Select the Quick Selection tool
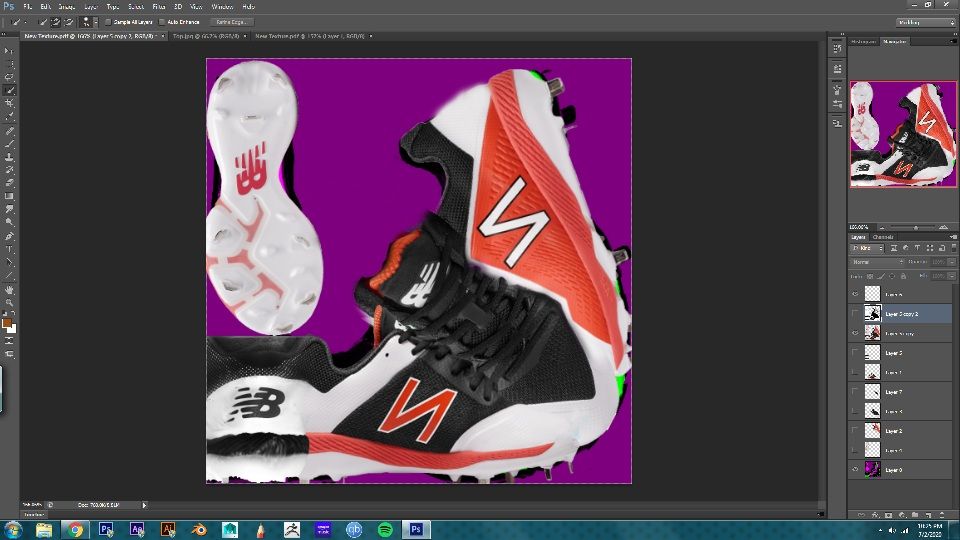 pos(9,90)
